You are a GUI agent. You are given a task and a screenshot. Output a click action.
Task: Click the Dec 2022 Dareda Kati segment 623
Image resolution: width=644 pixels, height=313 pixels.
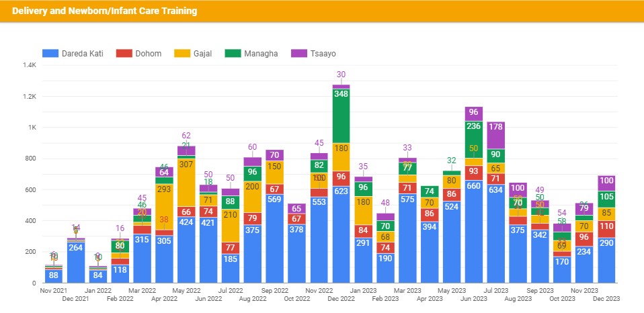pos(341,234)
